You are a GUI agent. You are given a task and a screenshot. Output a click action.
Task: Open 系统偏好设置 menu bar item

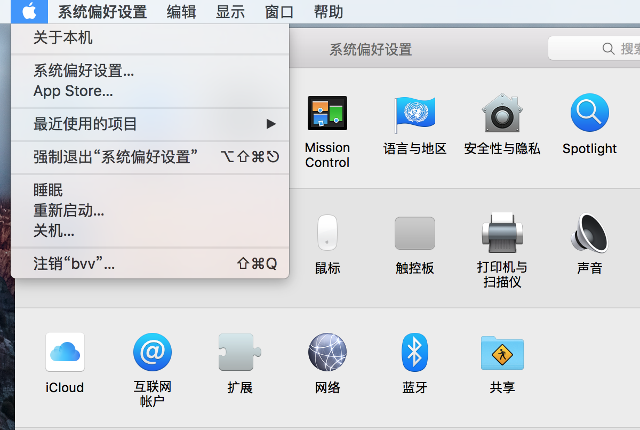(102, 11)
